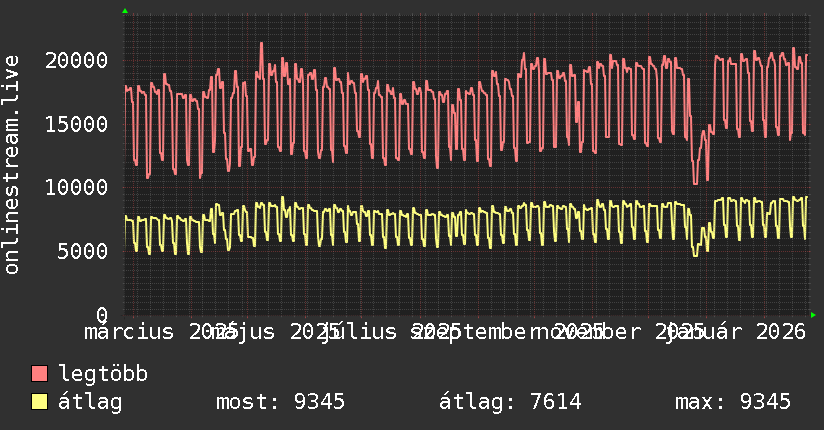Select the 'legtöbb' legend label
This screenshot has width=824, height=430.
103,374
